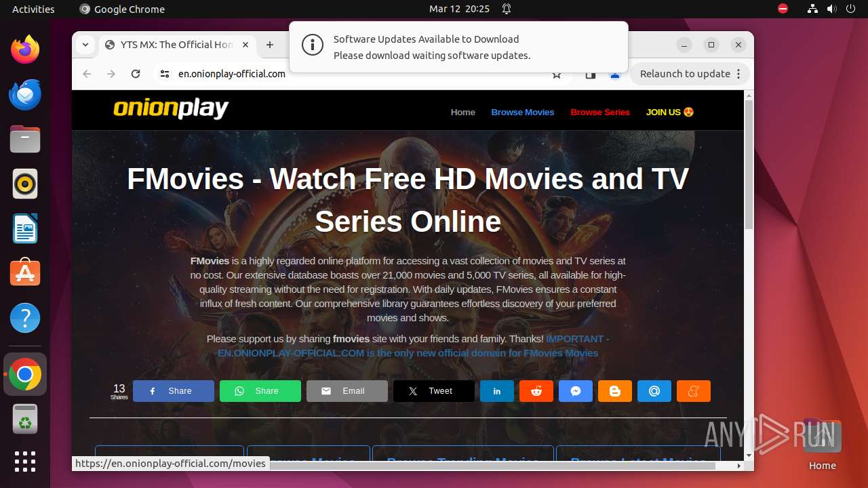Share via Messenger icon
Image resolution: width=868 pixels, height=488 pixels.
(576, 391)
